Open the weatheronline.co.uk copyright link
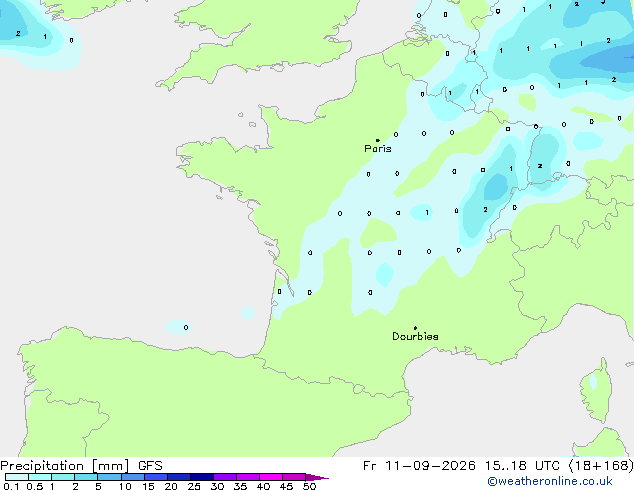This screenshot has height=490, width=634. tap(550, 482)
